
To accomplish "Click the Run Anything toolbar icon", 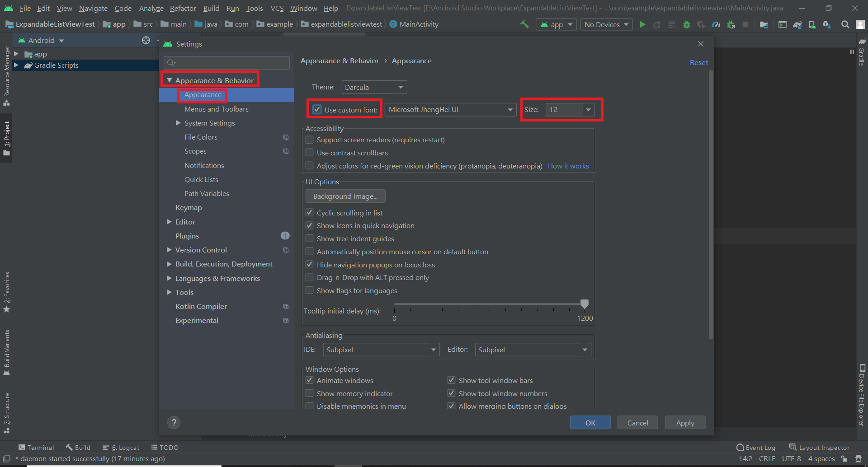I will click(783, 24).
